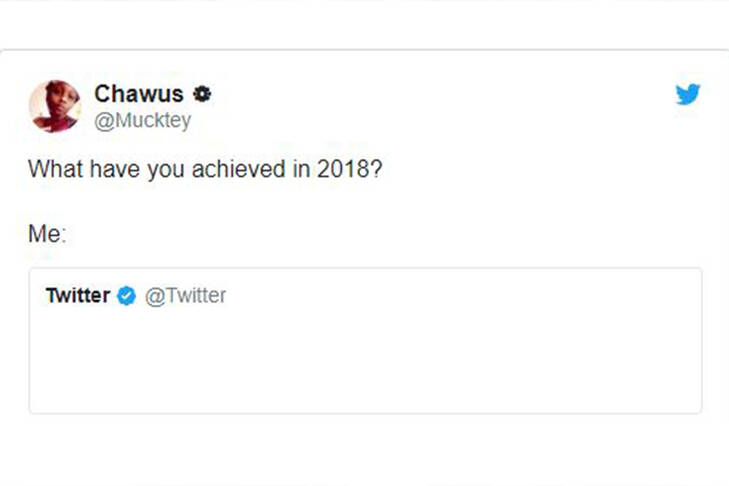The image size is (729, 486).
Task: Click the "Me:" line of the tweet
Action: tap(47, 234)
